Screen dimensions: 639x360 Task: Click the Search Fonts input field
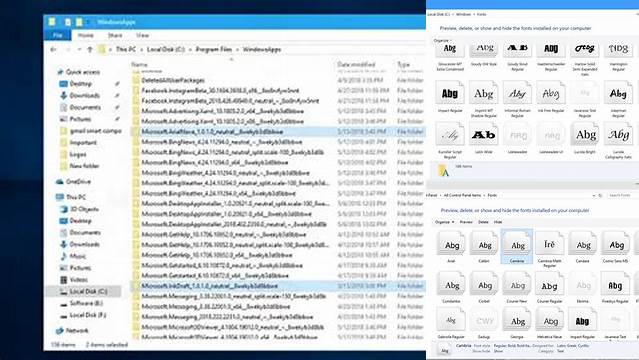click(x=622, y=196)
